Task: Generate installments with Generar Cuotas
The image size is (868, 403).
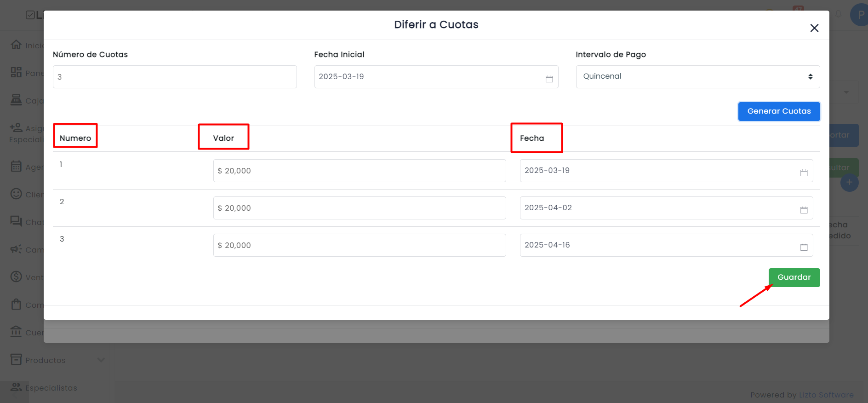Action: click(x=779, y=111)
